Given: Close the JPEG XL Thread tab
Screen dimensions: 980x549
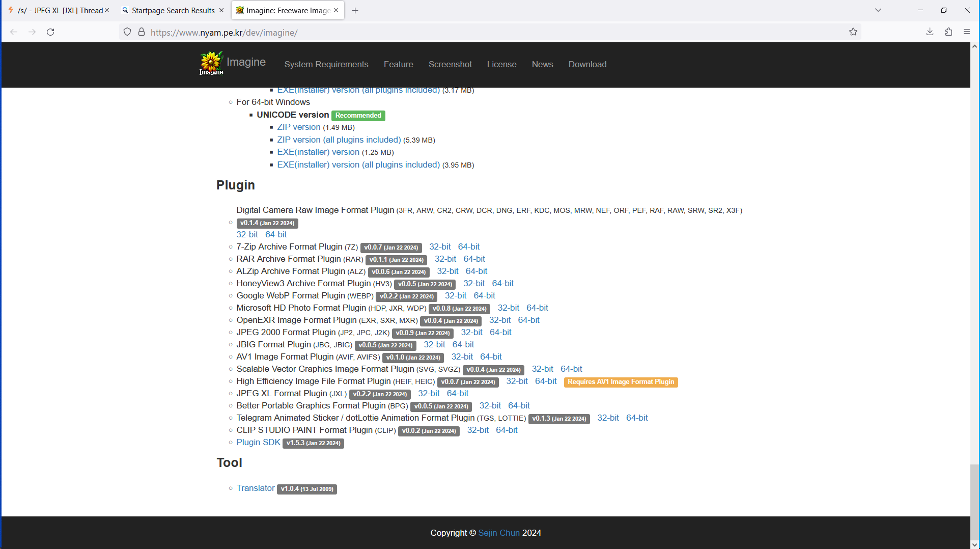Looking at the screenshot, I should click(107, 10).
